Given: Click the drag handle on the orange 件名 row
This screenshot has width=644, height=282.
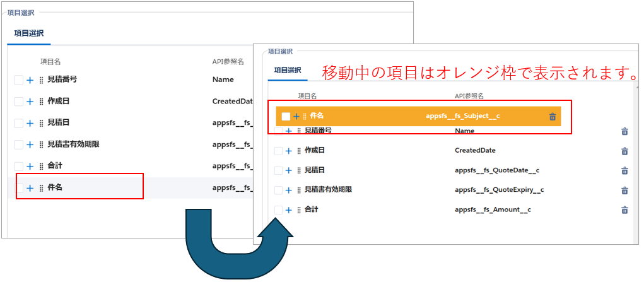Looking at the screenshot, I should [305, 117].
